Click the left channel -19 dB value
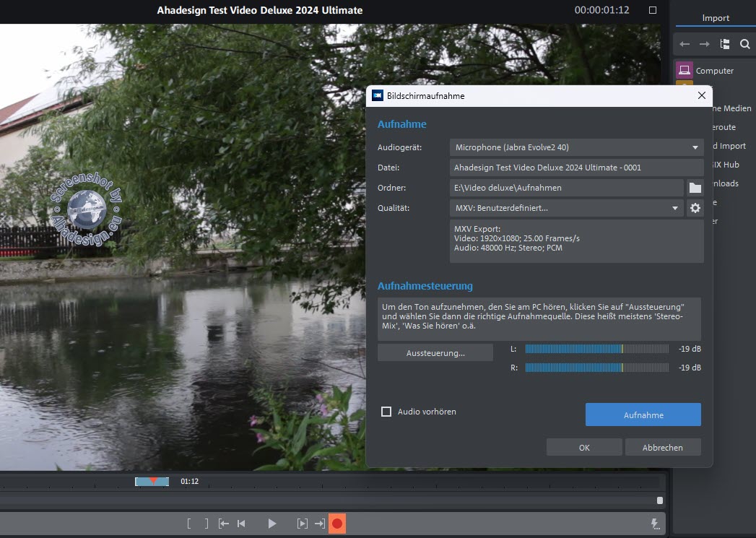This screenshot has width=756, height=538. coord(690,349)
